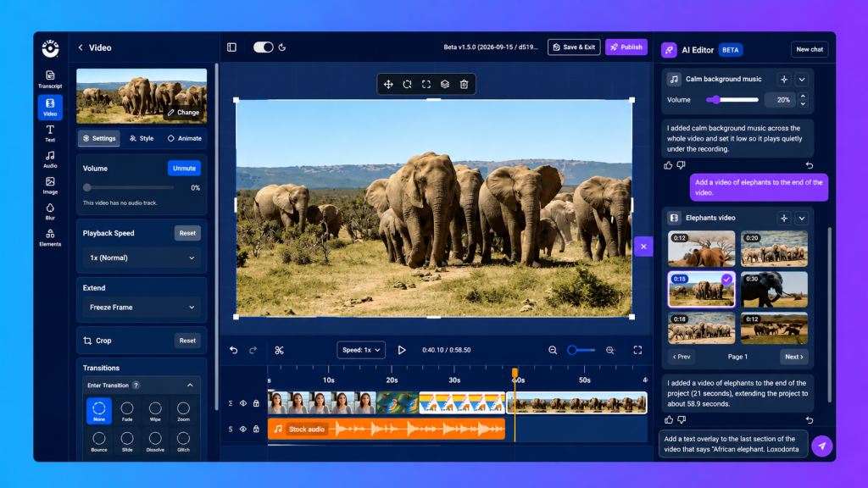This screenshot has width=868, height=488.
Task: Start a New chat
Action: click(x=810, y=50)
